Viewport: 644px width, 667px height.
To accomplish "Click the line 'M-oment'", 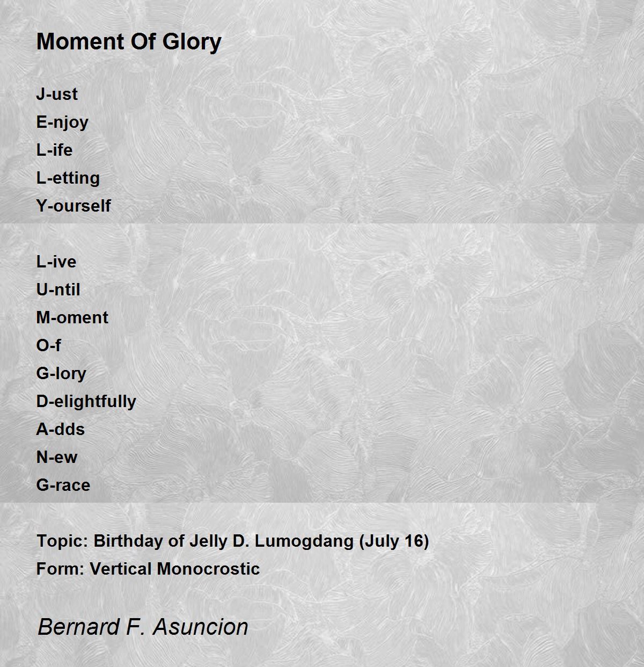I will click(72, 317).
